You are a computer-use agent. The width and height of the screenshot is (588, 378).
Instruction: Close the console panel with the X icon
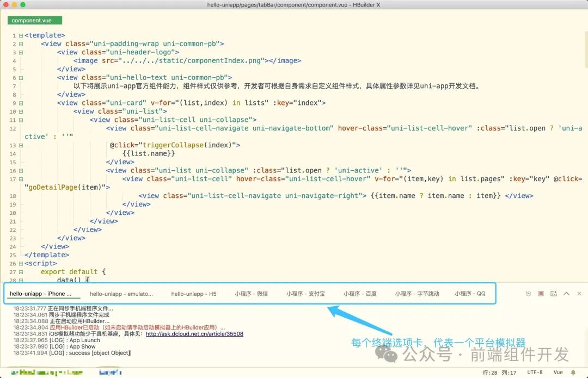coord(579,294)
